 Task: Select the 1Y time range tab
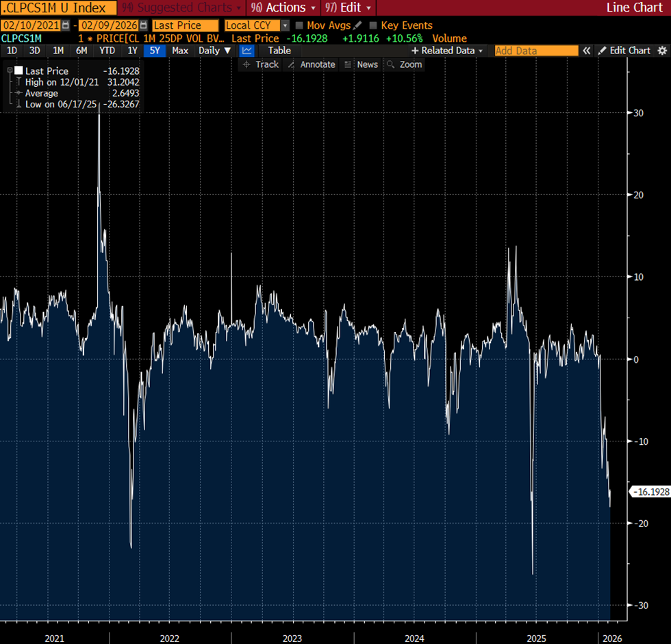(x=133, y=51)
